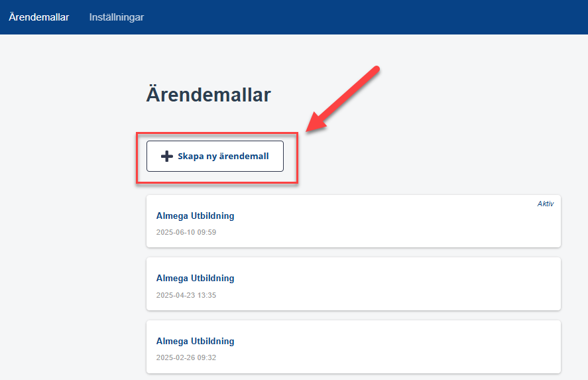Create a new template with Skapa ny ärendemall
The image size is (588, 380).
point(215,156)
